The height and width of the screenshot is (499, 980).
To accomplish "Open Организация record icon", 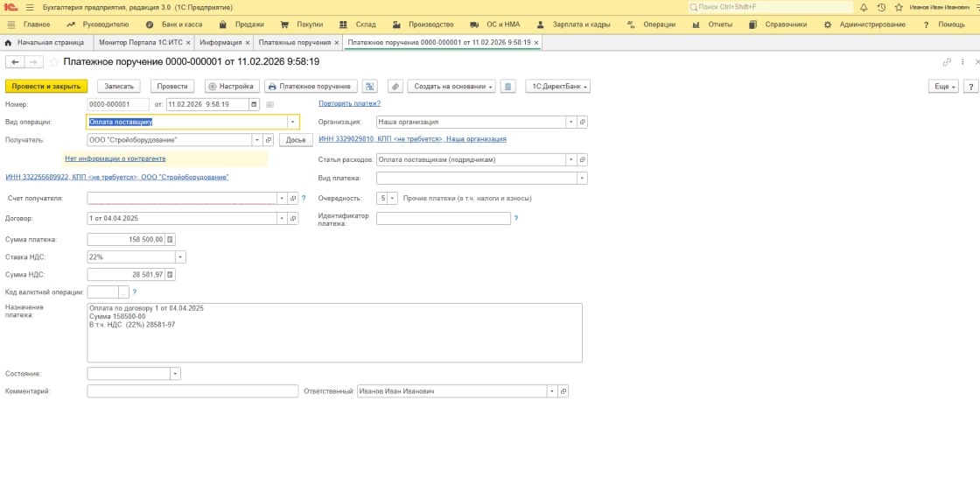I will pos(582,122).
